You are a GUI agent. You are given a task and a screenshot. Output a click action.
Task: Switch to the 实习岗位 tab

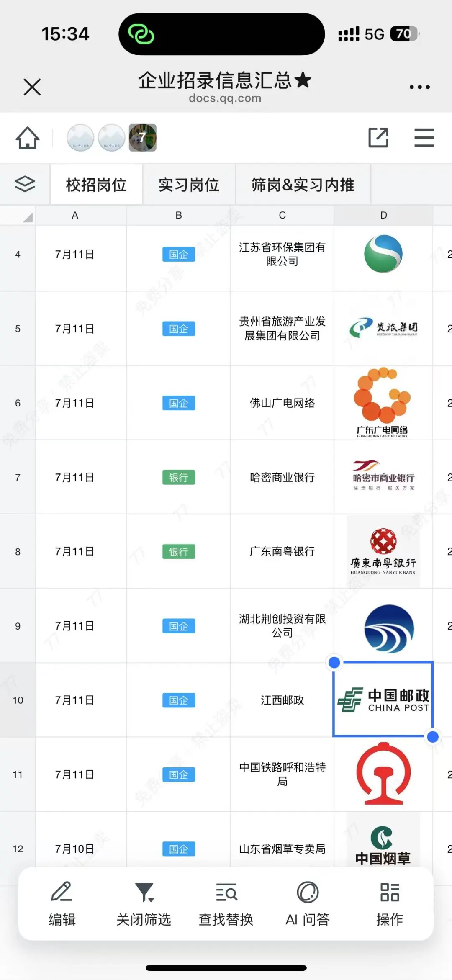[x=189, y=185]
